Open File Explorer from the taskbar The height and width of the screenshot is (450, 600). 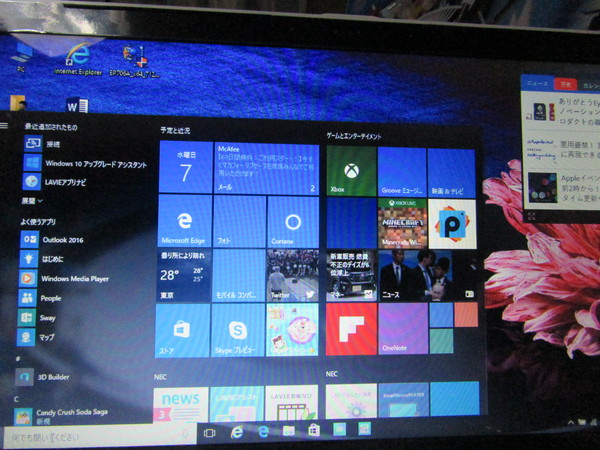click(289, 431)
